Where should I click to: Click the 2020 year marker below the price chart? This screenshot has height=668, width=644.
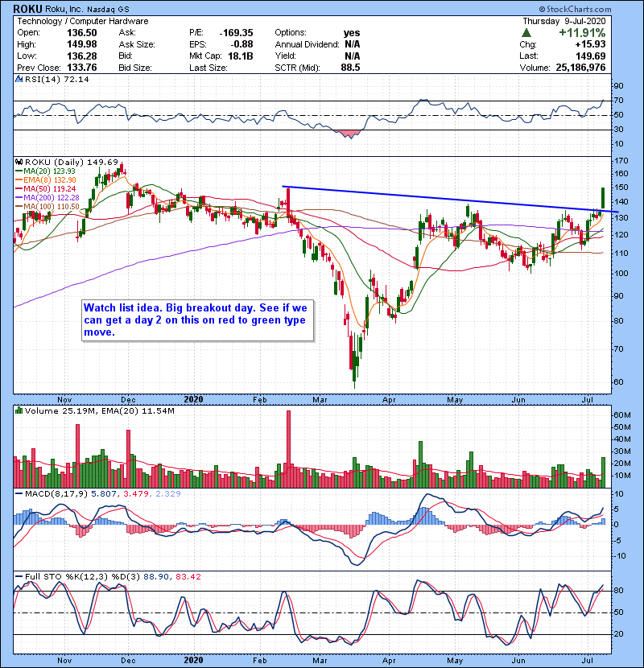coord(193,400)
